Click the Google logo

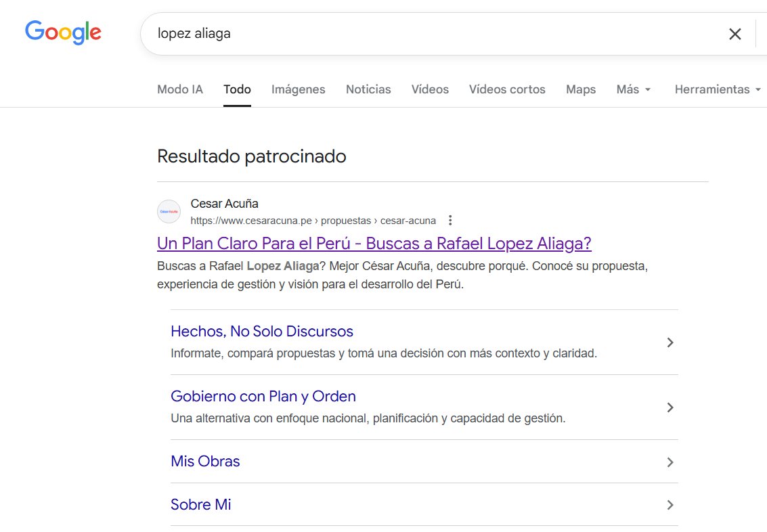[x=63, y=32]
